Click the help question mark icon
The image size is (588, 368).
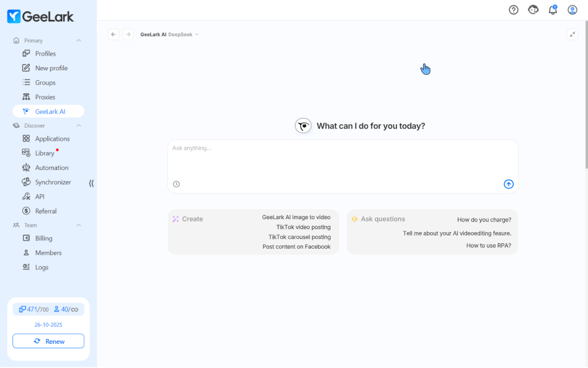tap(513, 10)
